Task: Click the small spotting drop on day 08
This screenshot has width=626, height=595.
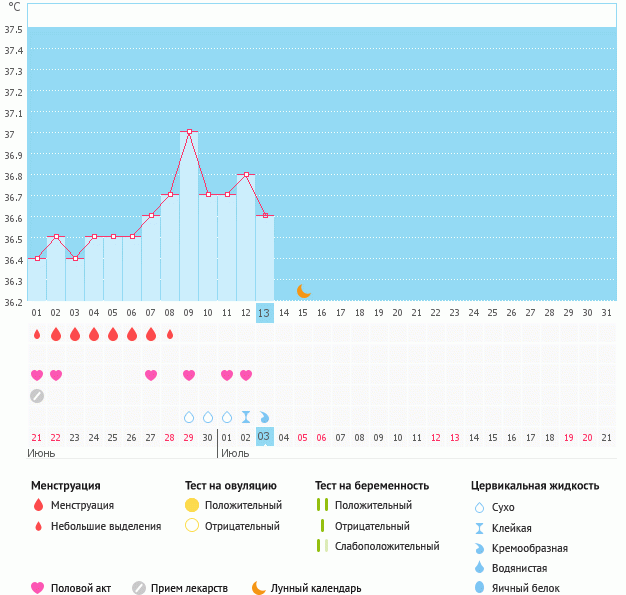Action: [170, 334]
